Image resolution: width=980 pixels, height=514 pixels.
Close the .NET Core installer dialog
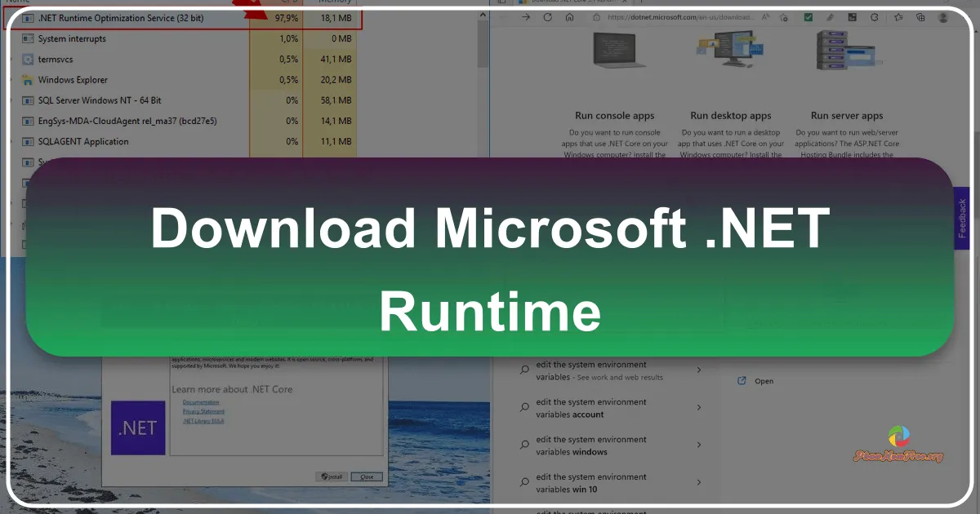click(x=366, y=476)
